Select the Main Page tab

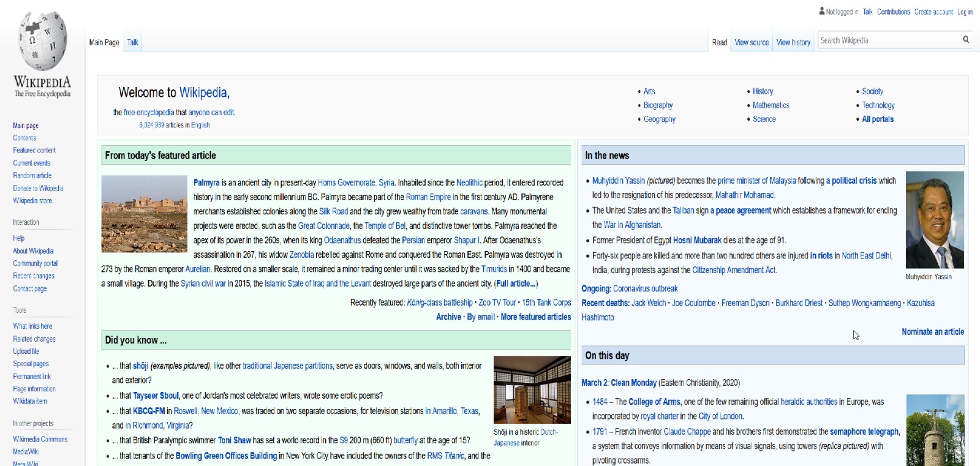104,43
